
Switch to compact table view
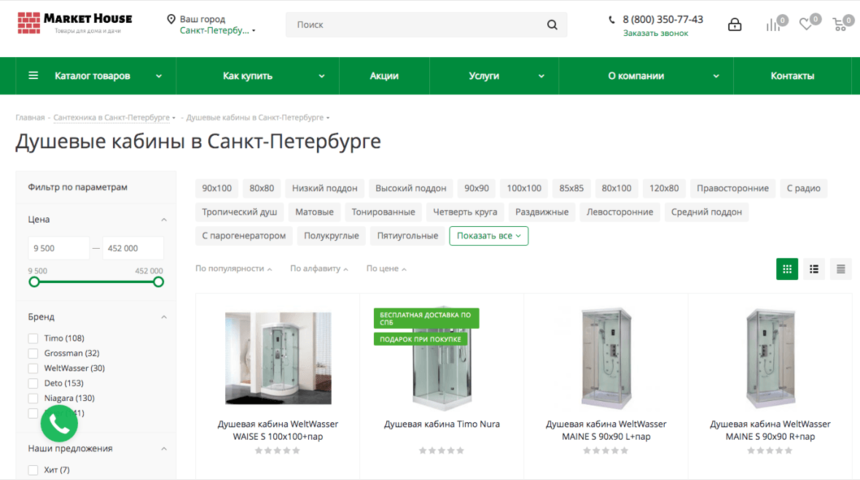[841, 269]
